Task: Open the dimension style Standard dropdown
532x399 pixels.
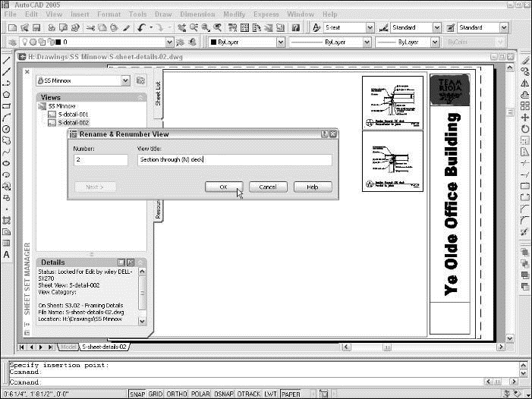Action: point(437,28)
